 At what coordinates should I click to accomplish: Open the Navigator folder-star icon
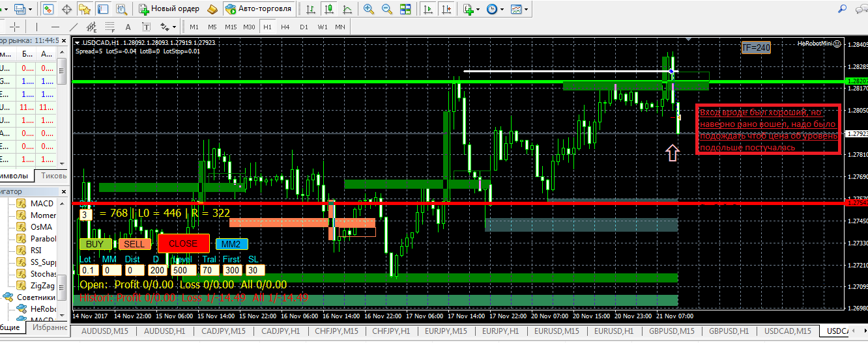(85, 9)
